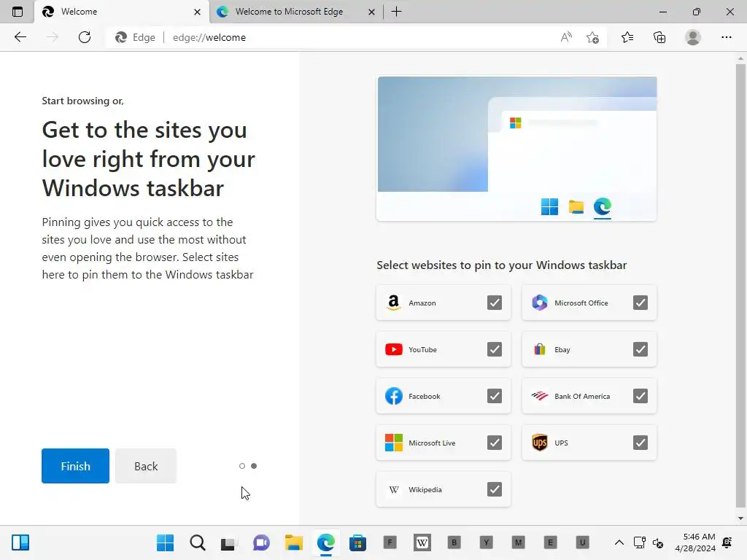Image resolution: width=747 pixels, height=560 pixels.
Task: Open the Widgets icon on taskbar
Action: pyautogui.click(x=20, y=542)
